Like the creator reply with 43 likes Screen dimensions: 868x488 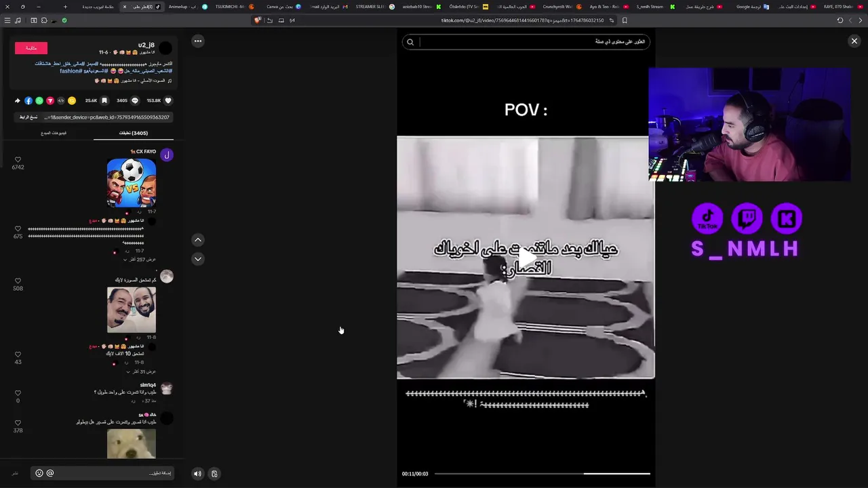pyautogui.click(x=18, y=354)
